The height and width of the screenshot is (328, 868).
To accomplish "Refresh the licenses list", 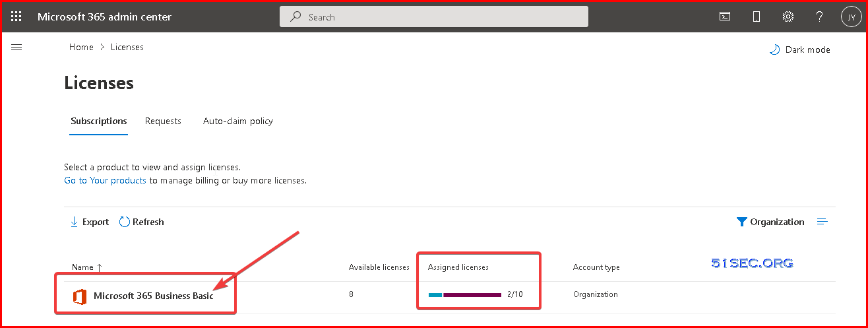I will [x=141, y=222].
